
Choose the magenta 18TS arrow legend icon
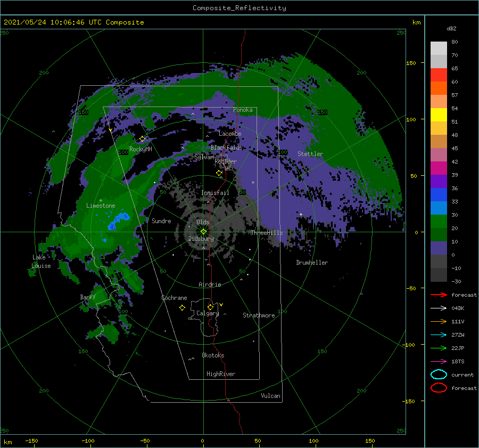point(439,362)
